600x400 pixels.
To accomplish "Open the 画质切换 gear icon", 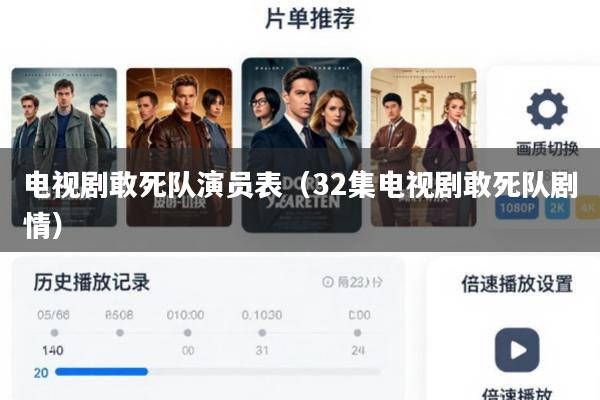I will point(547,109).
